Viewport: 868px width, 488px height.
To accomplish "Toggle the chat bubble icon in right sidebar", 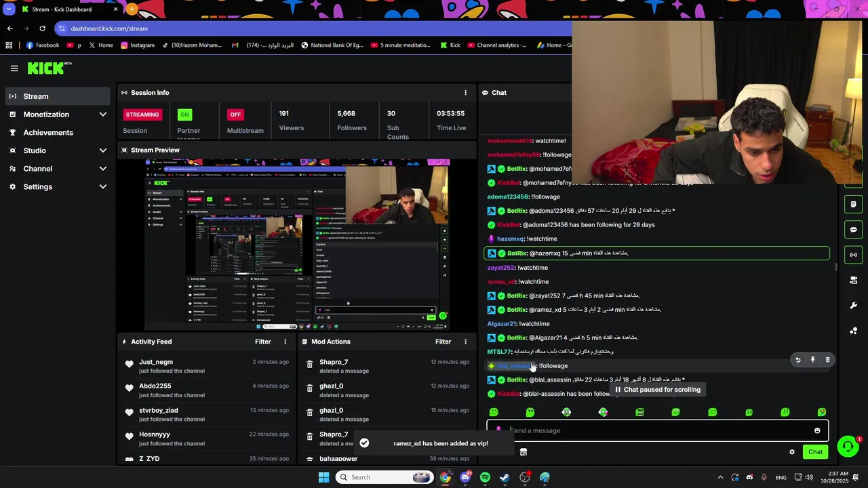I will tap(853, 230).
